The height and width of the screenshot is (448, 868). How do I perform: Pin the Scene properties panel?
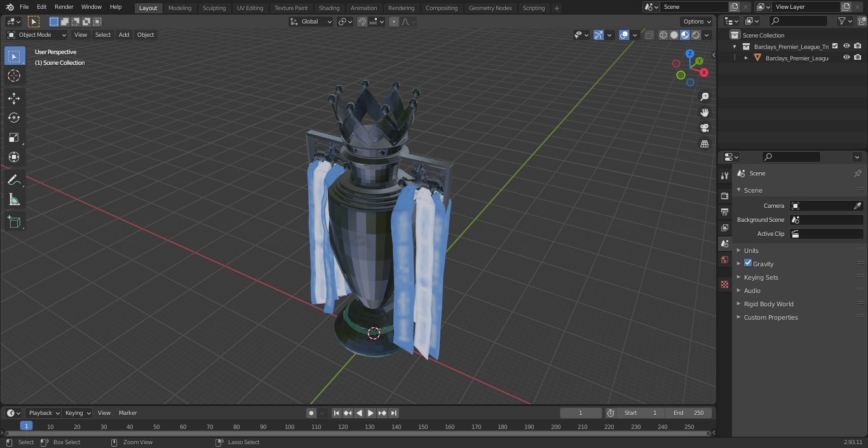coord(857,173)
